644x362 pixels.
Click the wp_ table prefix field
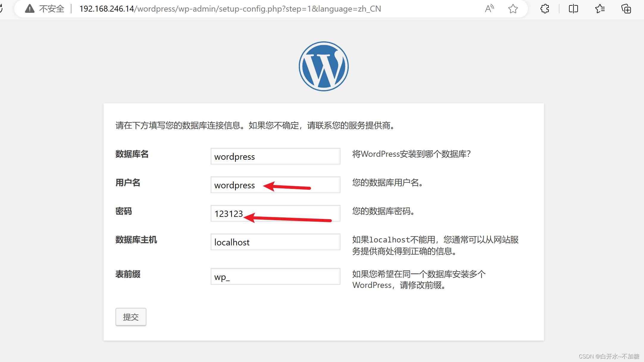coord(275,276)
